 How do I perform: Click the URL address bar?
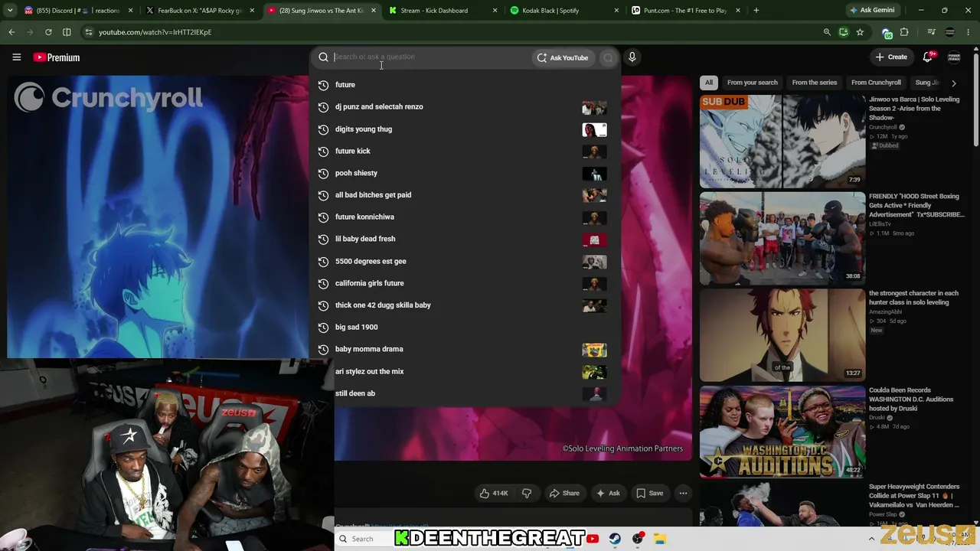[x=452, y=32]
